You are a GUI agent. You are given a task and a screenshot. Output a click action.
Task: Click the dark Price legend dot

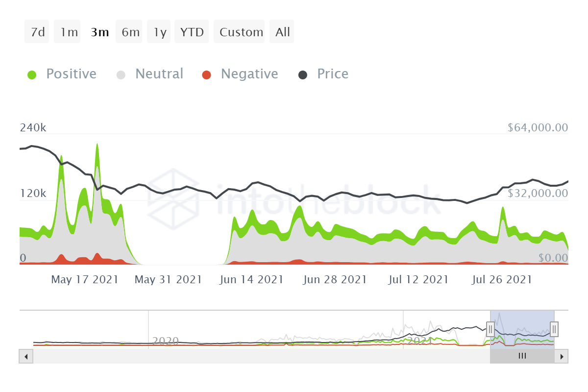pos(303,75)
